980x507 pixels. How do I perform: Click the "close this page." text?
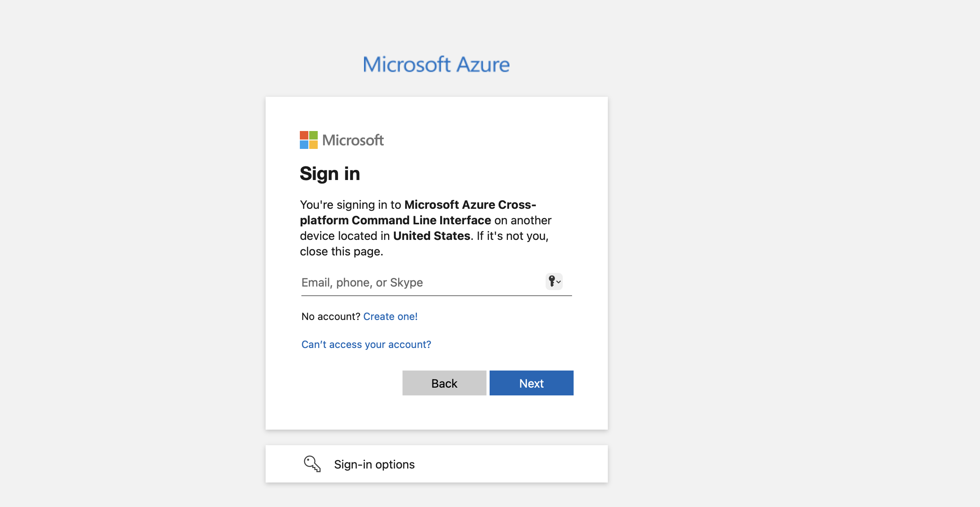[341, 252]
